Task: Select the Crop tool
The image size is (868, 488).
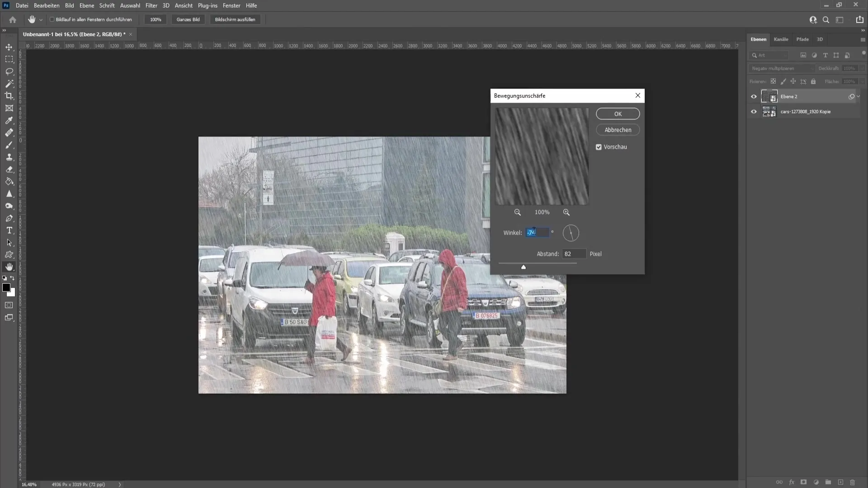Action: coord(9,96)
